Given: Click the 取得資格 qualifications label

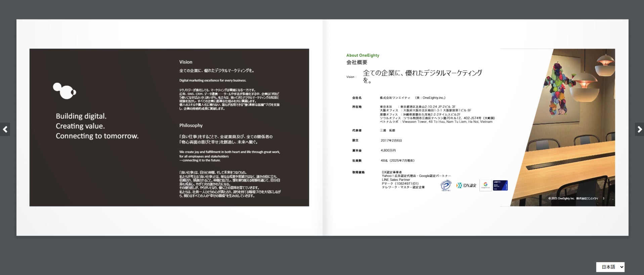Looking at the screenshot, I should [358, 172].
